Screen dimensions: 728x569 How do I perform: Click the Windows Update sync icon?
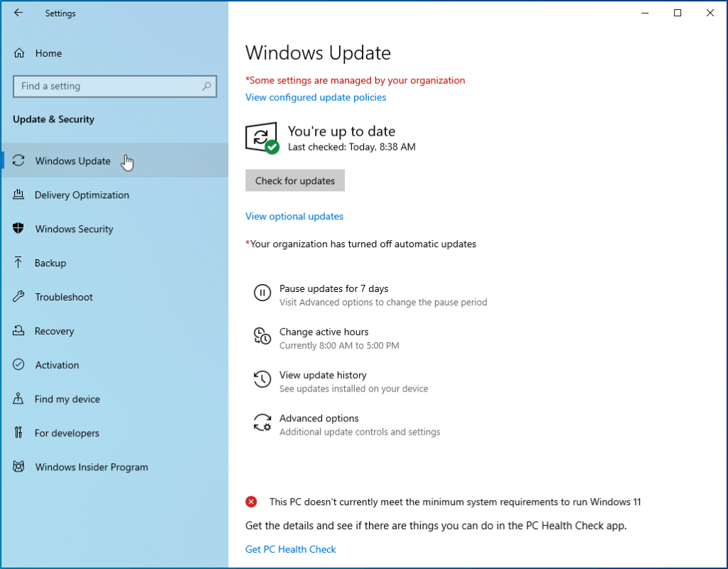click(18, 161)
